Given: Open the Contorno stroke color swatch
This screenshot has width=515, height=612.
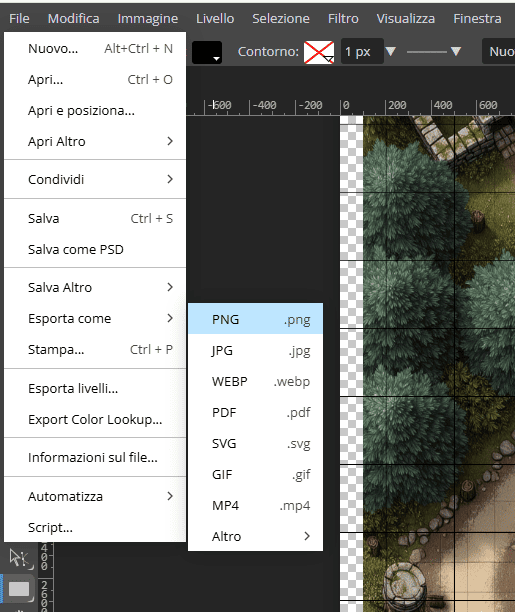Looking at the screenshot, I should tap(319, 52).
